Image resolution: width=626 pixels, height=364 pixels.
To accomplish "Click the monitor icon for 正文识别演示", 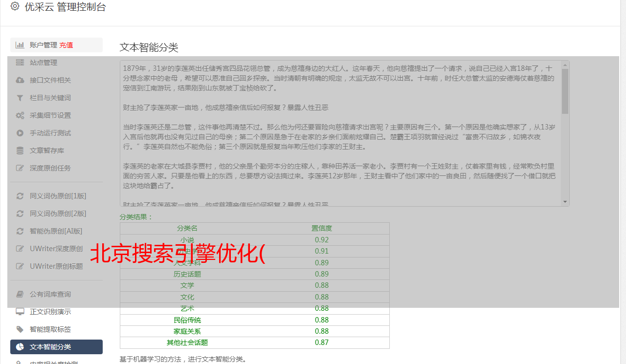I will (20, 312).
